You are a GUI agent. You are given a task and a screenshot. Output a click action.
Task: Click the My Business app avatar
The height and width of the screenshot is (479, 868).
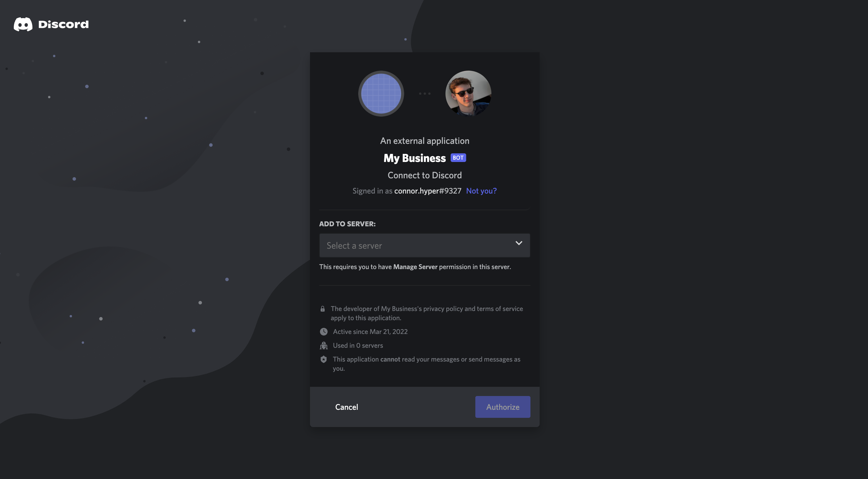click(381, 93)
